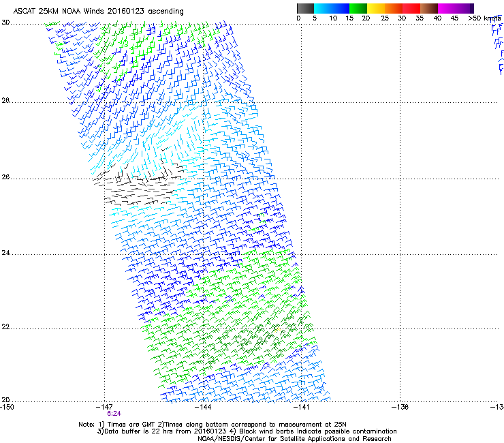Select the orange 25-30 knots legend segment

tap(394, 8)
